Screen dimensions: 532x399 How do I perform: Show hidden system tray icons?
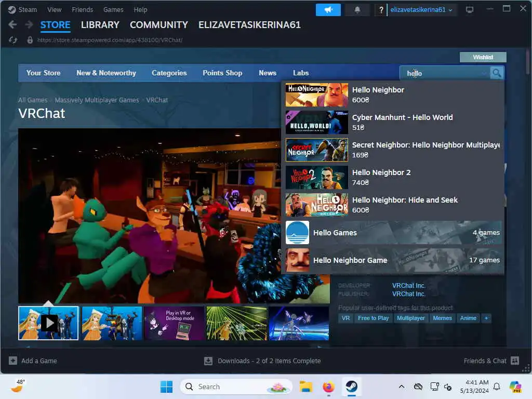pos(402,387)
